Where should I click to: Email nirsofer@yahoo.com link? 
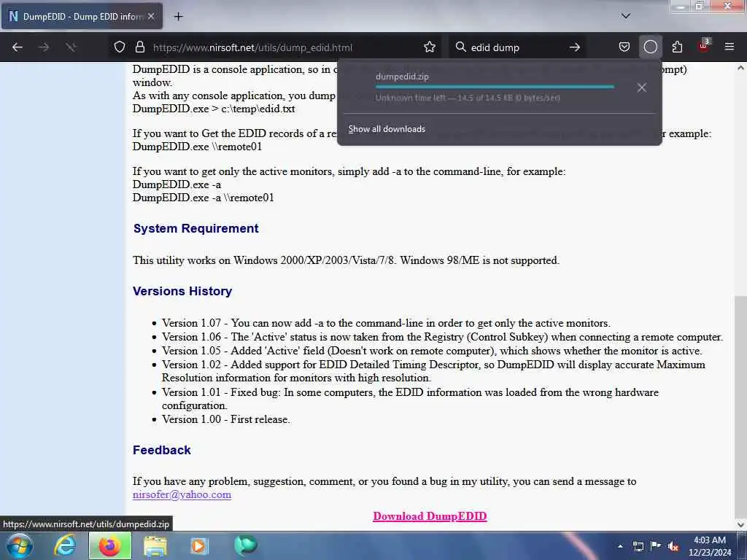[x=182, y=494]
